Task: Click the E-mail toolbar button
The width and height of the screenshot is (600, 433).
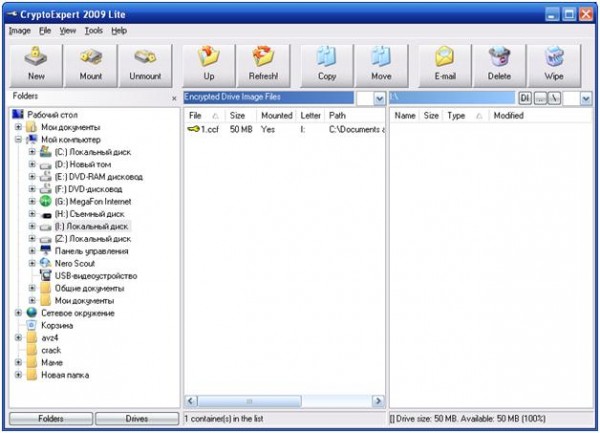Action: 445,66
